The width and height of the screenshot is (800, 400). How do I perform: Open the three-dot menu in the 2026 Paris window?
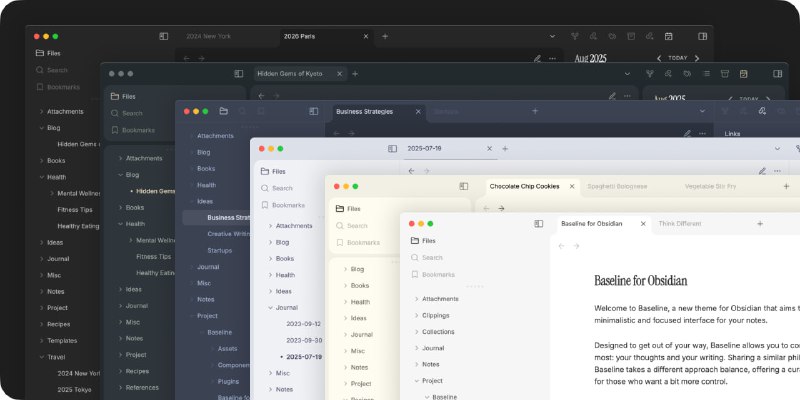click(552, 58)
